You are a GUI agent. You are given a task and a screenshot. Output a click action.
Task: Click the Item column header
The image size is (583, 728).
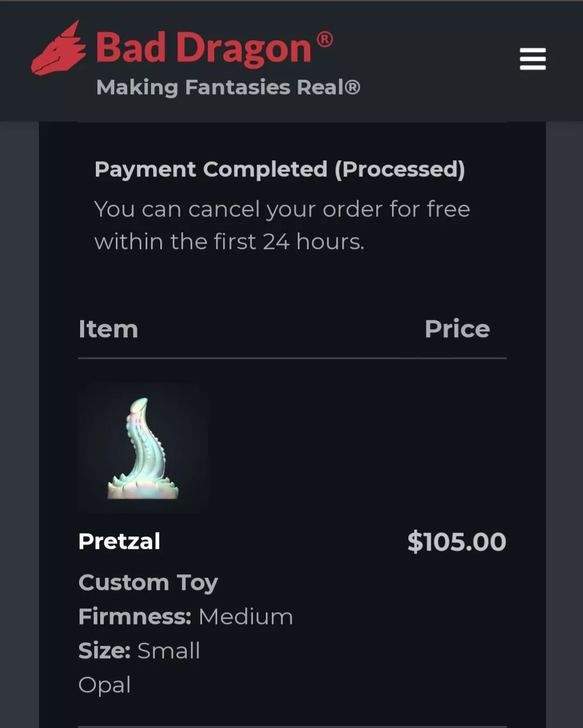[x=108, y=329]
